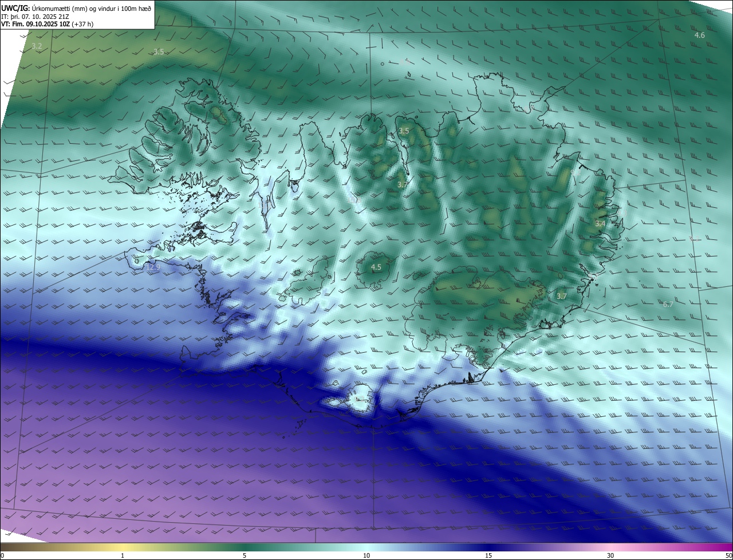Click the colorbar tick label 0
Screen dimensions: 733x560
pyautogui.click(x=2, y=555)
